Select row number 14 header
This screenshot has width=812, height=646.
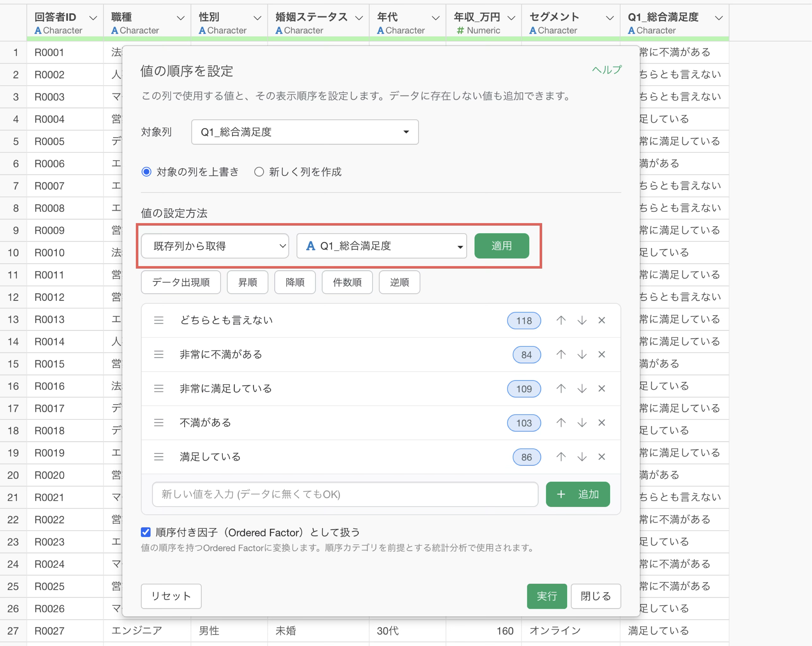(x=13, y=342)
